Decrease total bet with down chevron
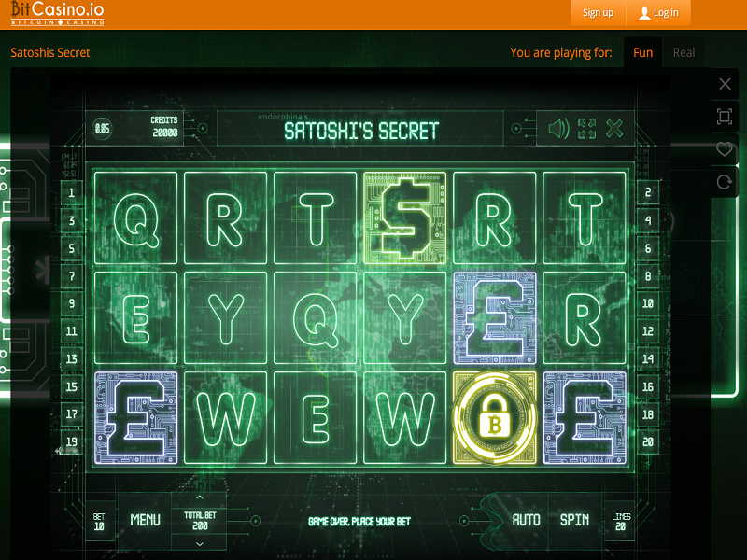Image resolution: width=747 pixels, height=560 pixels. [199, 543]
